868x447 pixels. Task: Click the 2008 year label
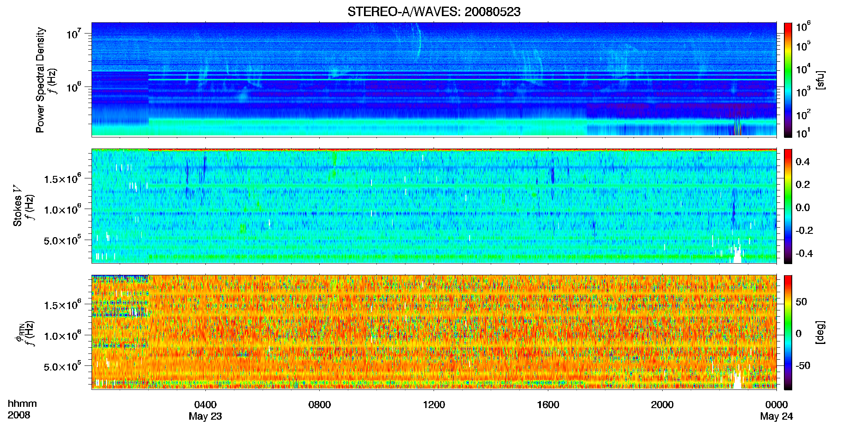pyautogui.click(x=19, y=415)
